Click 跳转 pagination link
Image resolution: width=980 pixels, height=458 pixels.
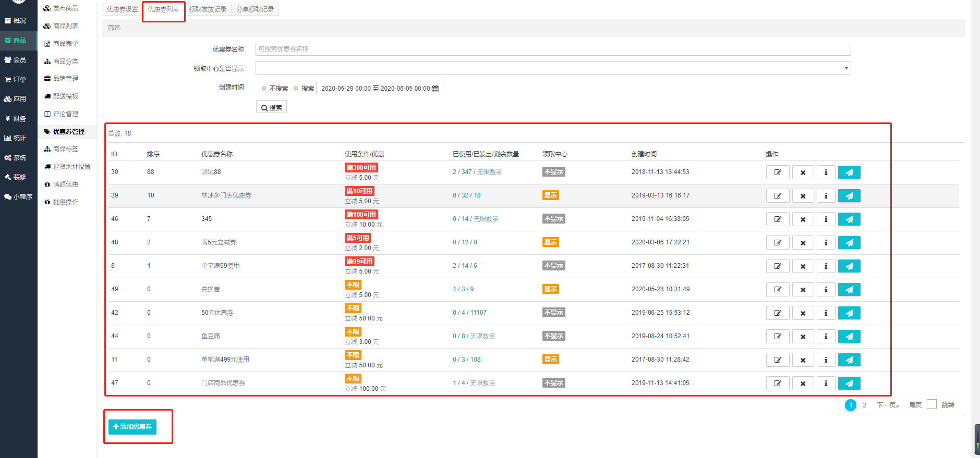click(948, 405)
